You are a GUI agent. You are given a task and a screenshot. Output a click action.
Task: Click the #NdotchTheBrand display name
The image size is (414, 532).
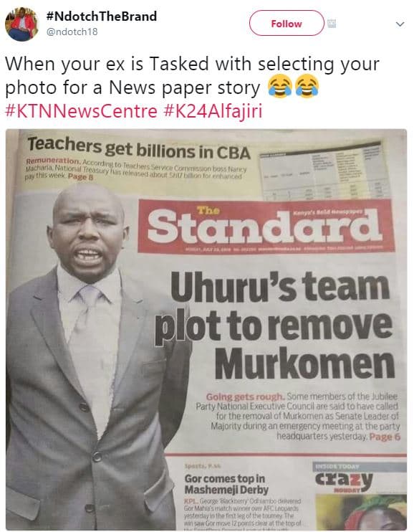pos(102,16)
